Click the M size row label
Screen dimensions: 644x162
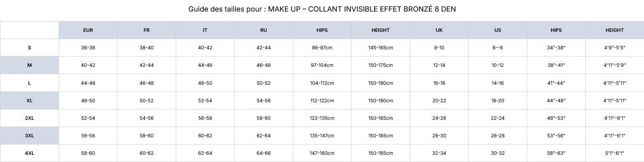[29, 65]
